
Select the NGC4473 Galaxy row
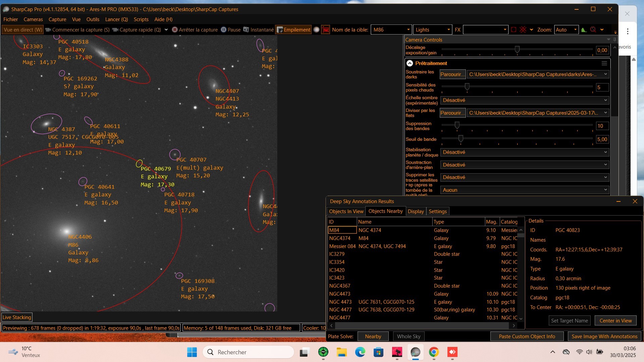[x=423, y=294]
